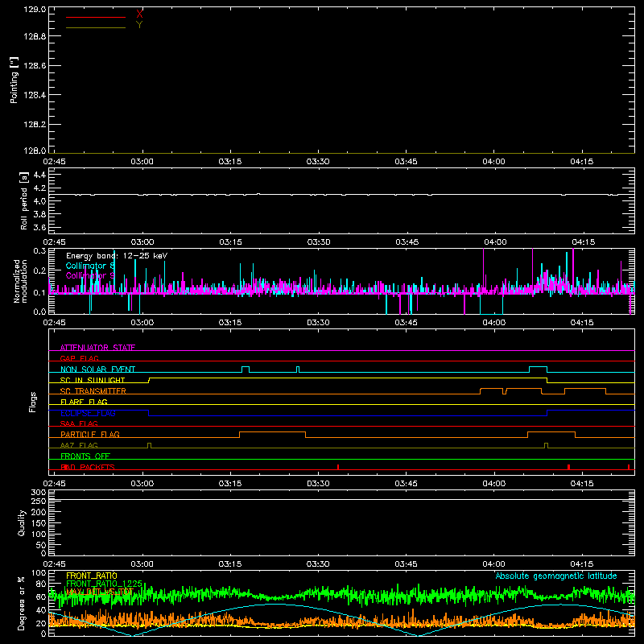Viewport: 644px width, 644px height.
Task: Click the ATTENUATOR_STATE flag label
Action: pos(97,348)
